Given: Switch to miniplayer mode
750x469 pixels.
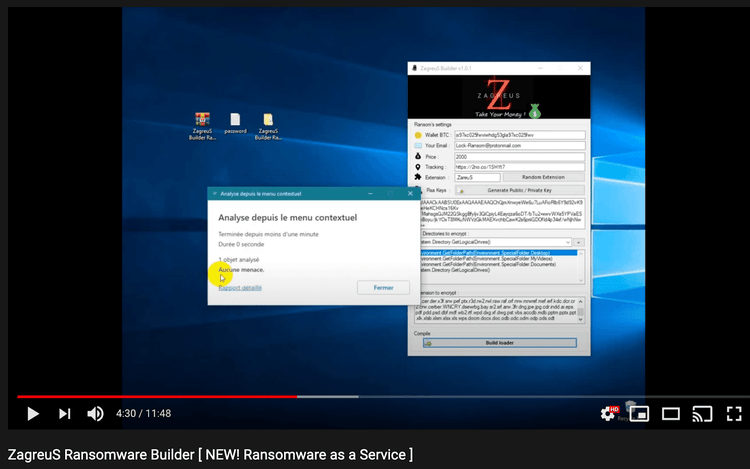Looking at the screenshot, I should click(639, 413).
